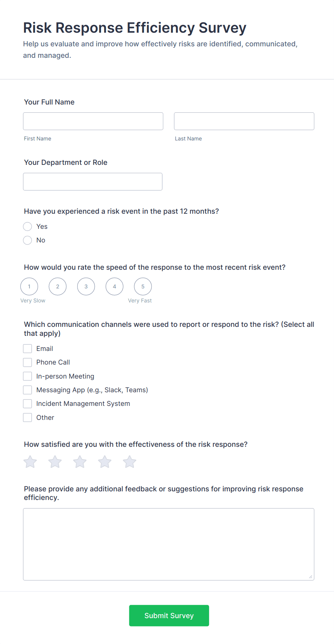This screenshot has height=644, width=334.
Task: Click the fourth satisfaction star
Action: [104, 462]
